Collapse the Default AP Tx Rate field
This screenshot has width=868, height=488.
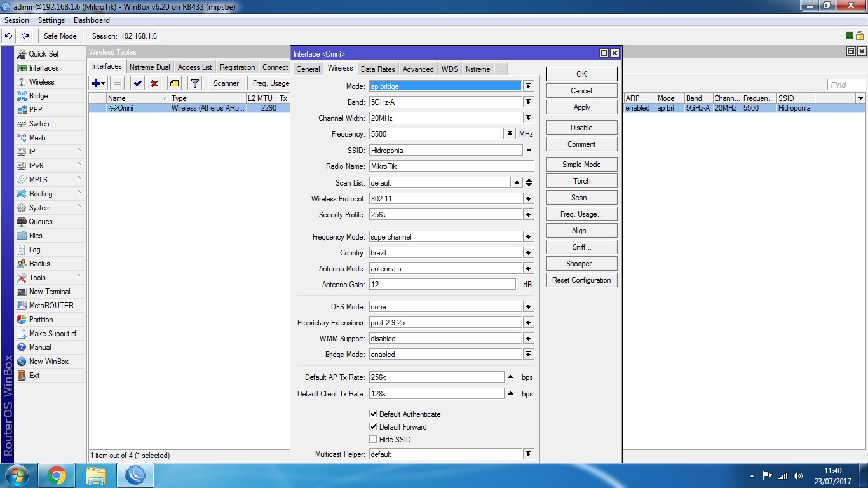(x=510, y=377)
